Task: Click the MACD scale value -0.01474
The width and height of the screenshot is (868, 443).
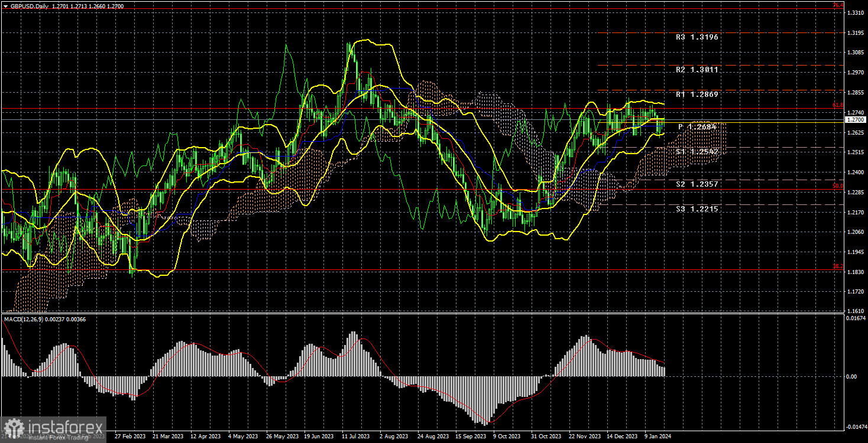Action: pos(856,426)
